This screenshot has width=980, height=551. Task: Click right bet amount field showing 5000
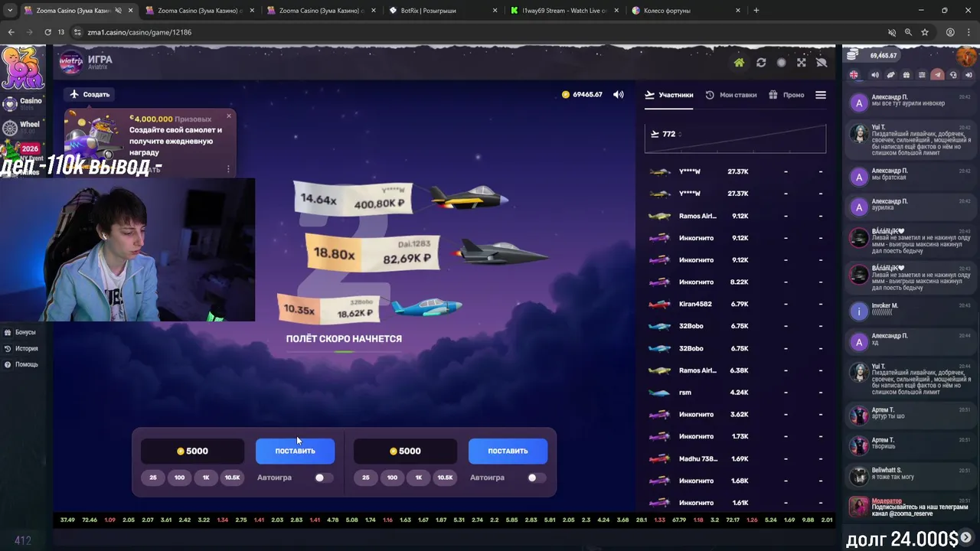point(406,451)
